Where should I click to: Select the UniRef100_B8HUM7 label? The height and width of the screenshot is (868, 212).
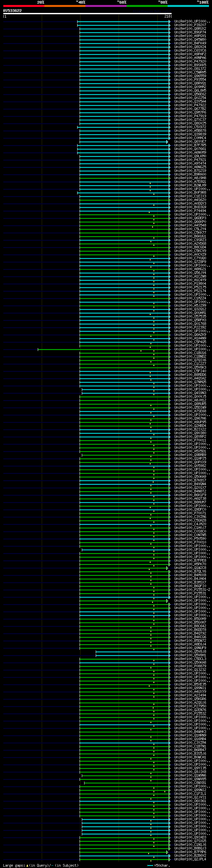[x=190, y=502]
